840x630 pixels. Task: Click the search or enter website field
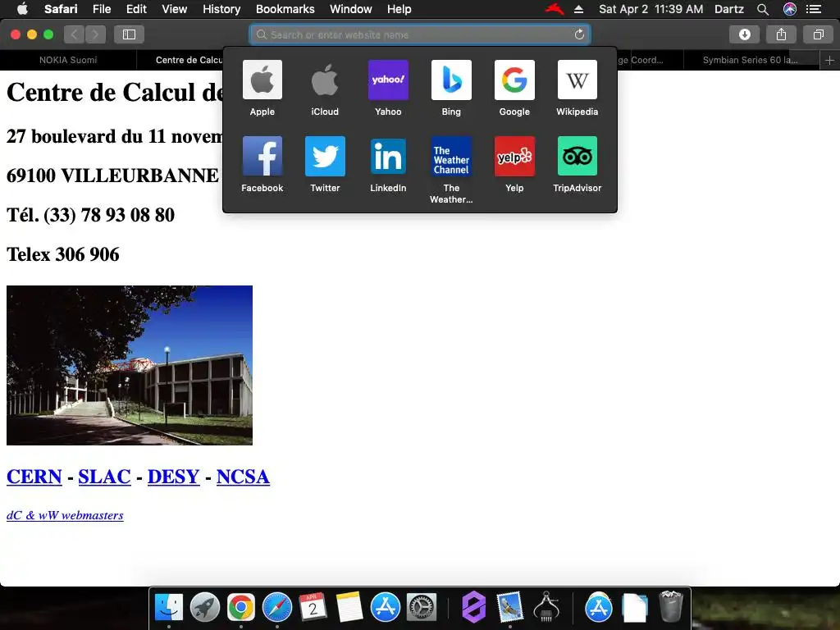419,34
